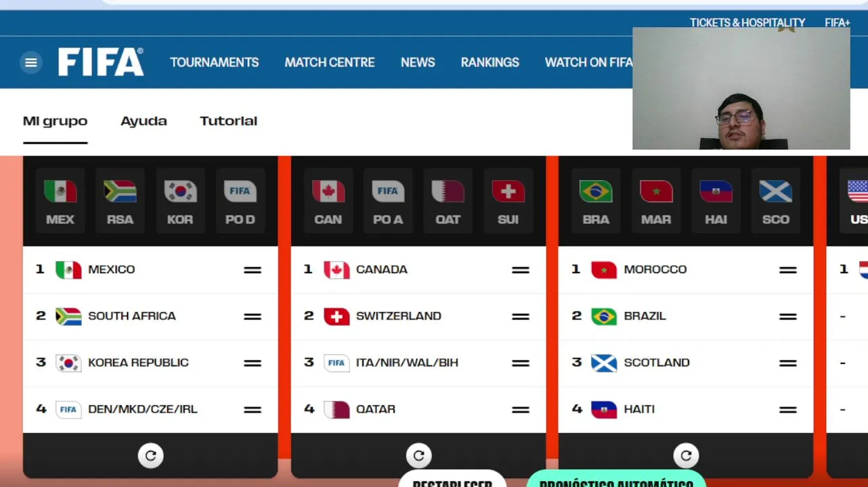
Task: Select the MEX flag tile
Action: [x=60, y=202]
